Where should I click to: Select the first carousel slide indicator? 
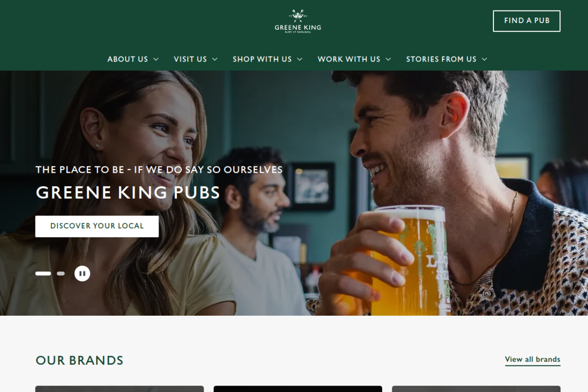43,273
